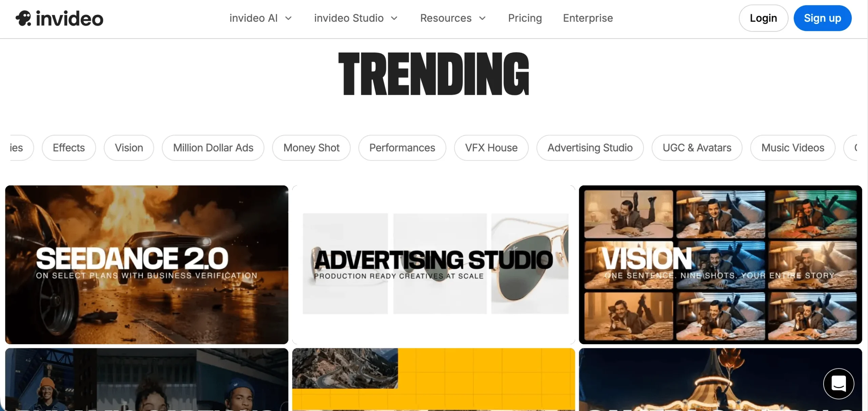
Task: Expand the invideo Studio dropdown menu
Action: (355, 18)
